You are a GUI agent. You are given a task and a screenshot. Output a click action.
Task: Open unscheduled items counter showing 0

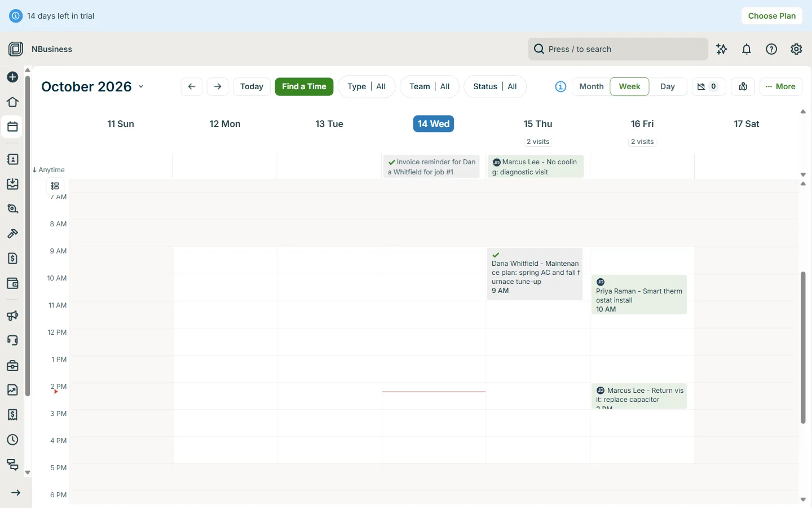click(x=709, y=86)
